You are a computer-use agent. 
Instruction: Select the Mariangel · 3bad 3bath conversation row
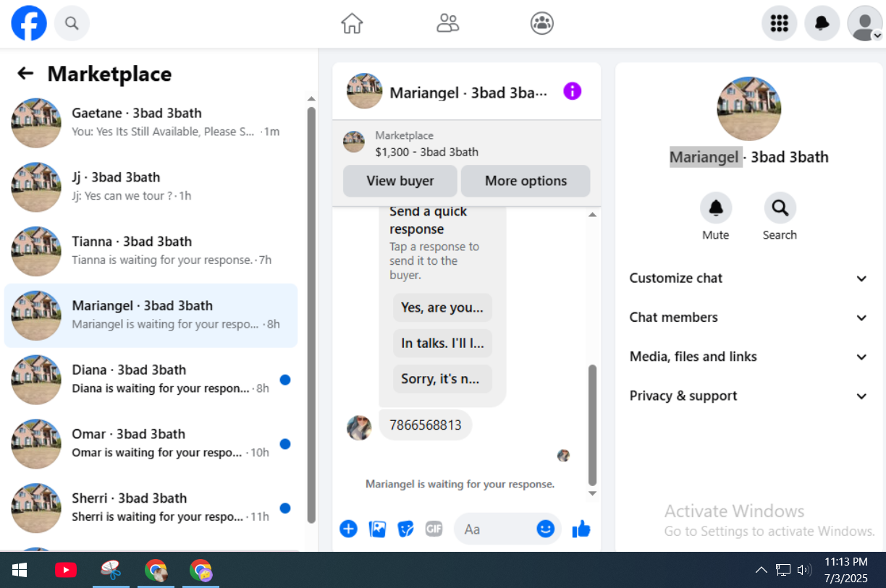pyautogui.click(x=151, y=315)
